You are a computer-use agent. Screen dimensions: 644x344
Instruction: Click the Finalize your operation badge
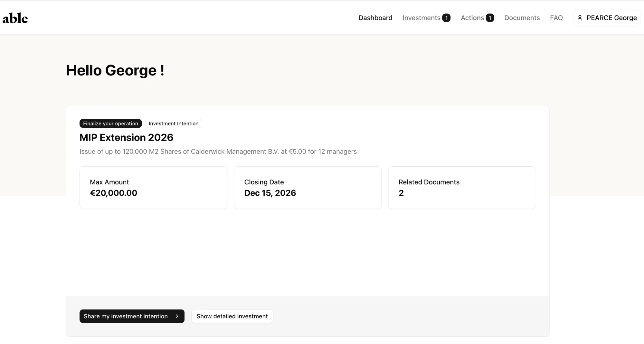pyautogui.click(x=110, y=123)
